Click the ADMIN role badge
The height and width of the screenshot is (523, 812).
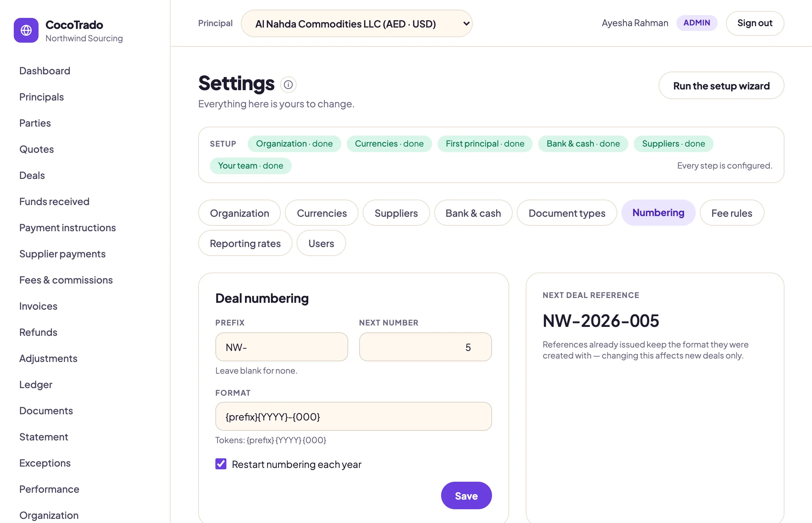pos(697,23)
